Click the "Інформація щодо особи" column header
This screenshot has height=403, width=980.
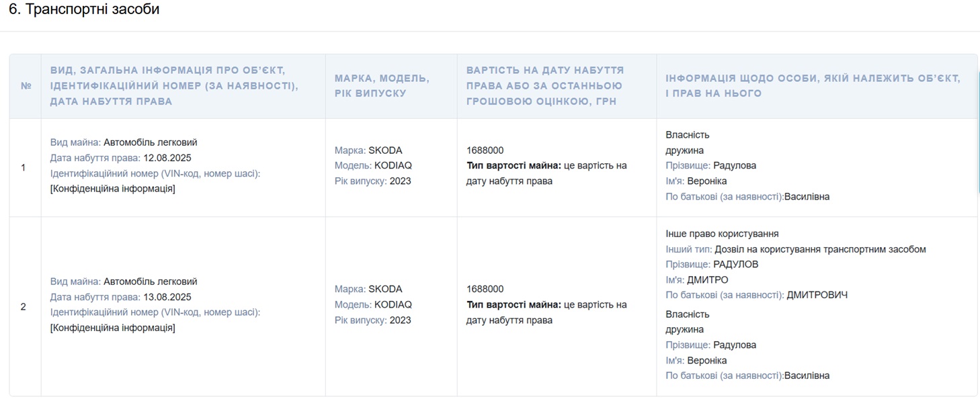[813, 86]
